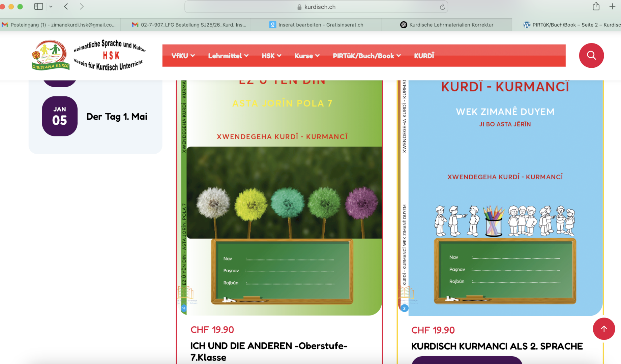
Task: Open the HSK navigation dropdown
Action: point(271,56)
